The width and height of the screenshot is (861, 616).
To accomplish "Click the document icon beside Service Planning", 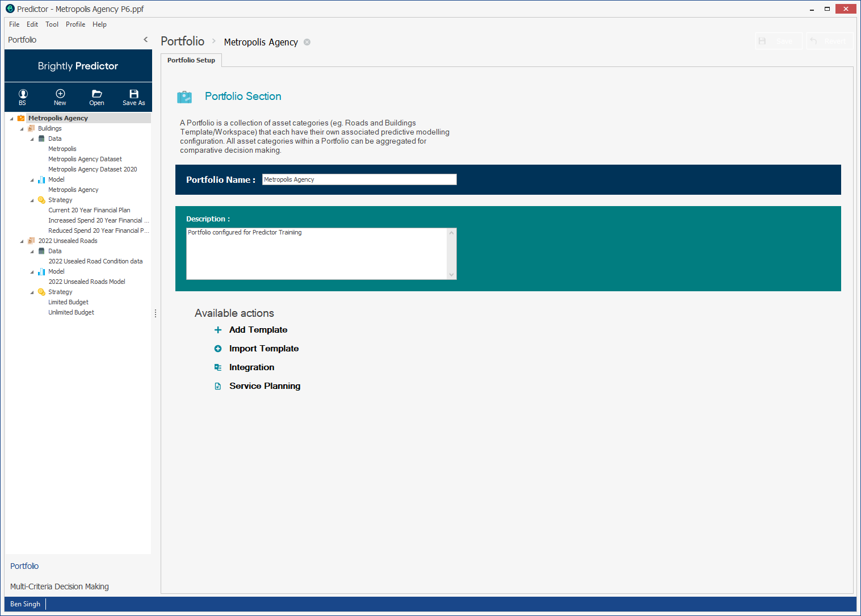I will pyautogui.click(x=218, y=386).
